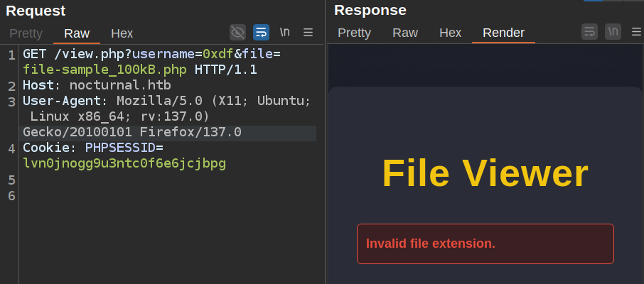Toggle line wrap icon in Response panel
The image size is (644, 284).
[589, 32]
